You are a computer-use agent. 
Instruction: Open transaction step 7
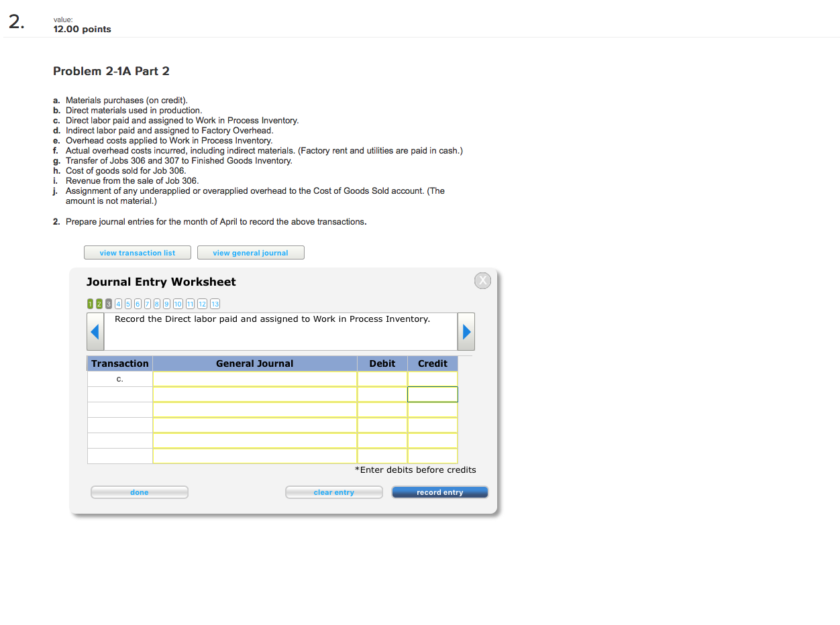tap(147, 304)
